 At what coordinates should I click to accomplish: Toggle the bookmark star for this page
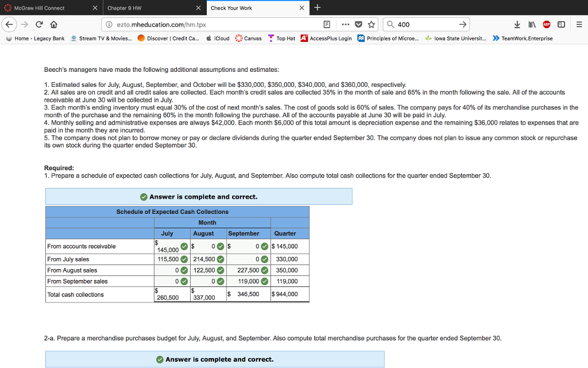(x=370, y=24)
